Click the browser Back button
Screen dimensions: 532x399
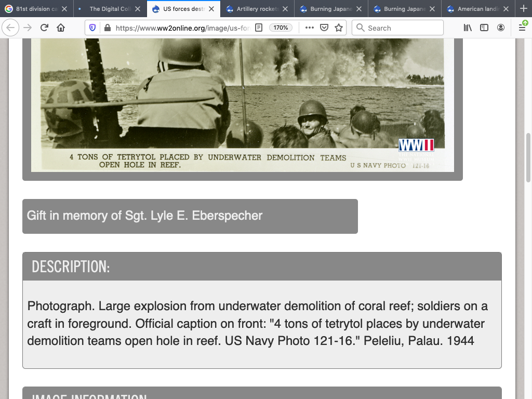tap(11, 28)
